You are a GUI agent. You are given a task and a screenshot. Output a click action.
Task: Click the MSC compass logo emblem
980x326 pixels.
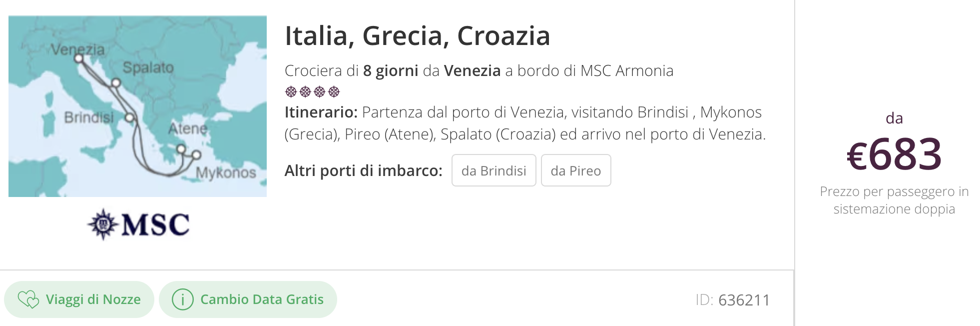pyautogui.click(x=103, y=224)
